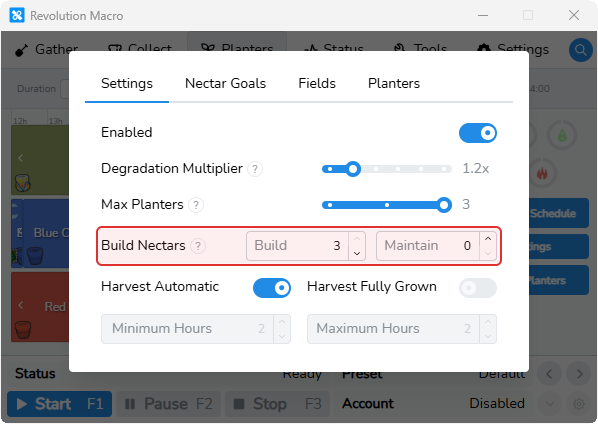Go to next preset arrow
Image resolution: width=598 pixels, height=424 pixels.
pos(579,374)
